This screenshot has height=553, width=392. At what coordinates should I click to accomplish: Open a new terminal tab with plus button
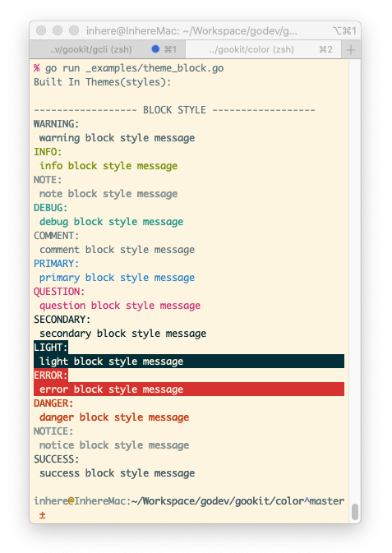pyautogui.click(x=351, y=50)
